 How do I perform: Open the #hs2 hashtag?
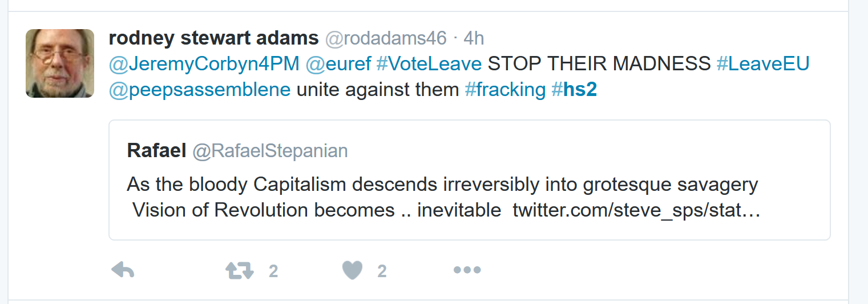click(x=574, y=90)
